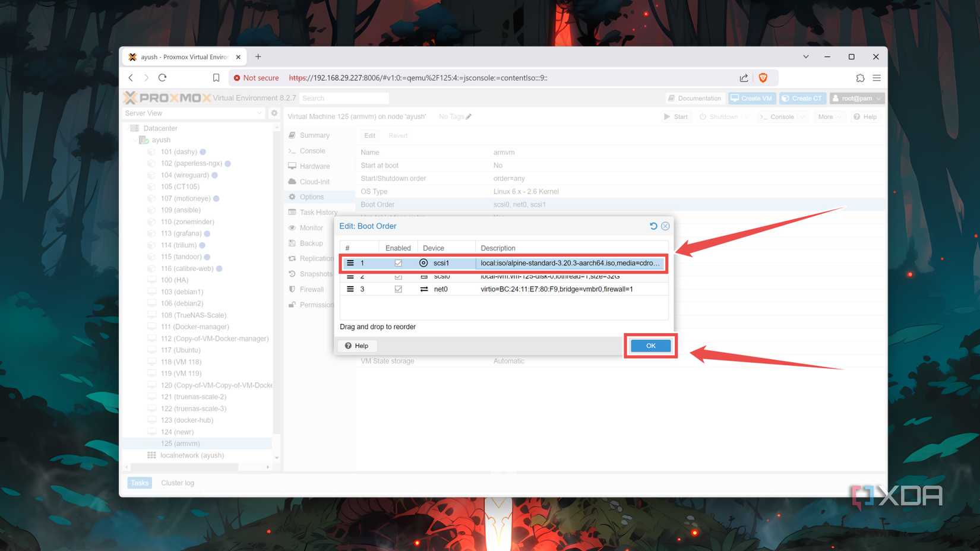The height and width of the screenshot is (551, 980).
Task: Open the browser extensions puzzle icon
Action: click(860, 78)
